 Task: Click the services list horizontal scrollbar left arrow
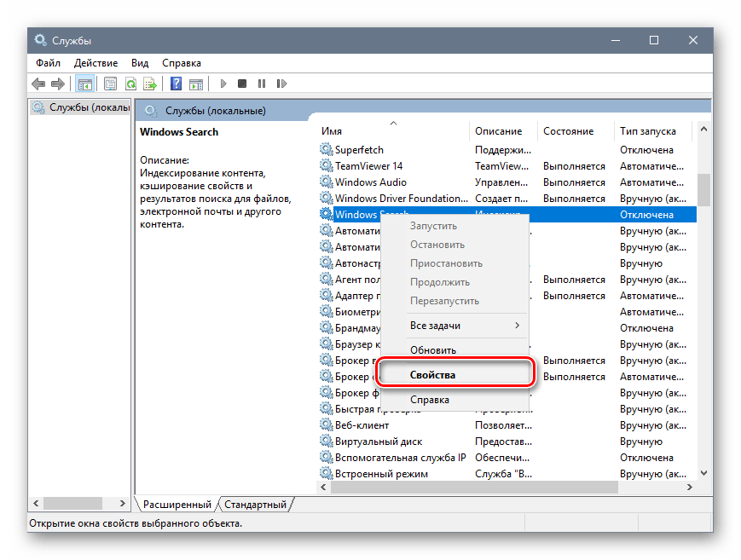[x=323, y=487]
